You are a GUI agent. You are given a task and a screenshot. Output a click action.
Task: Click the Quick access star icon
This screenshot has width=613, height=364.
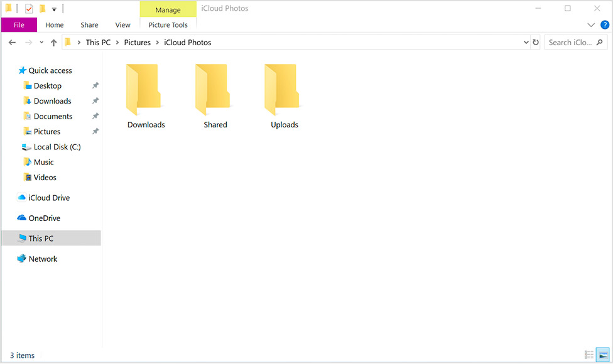(x=22, y=71)
